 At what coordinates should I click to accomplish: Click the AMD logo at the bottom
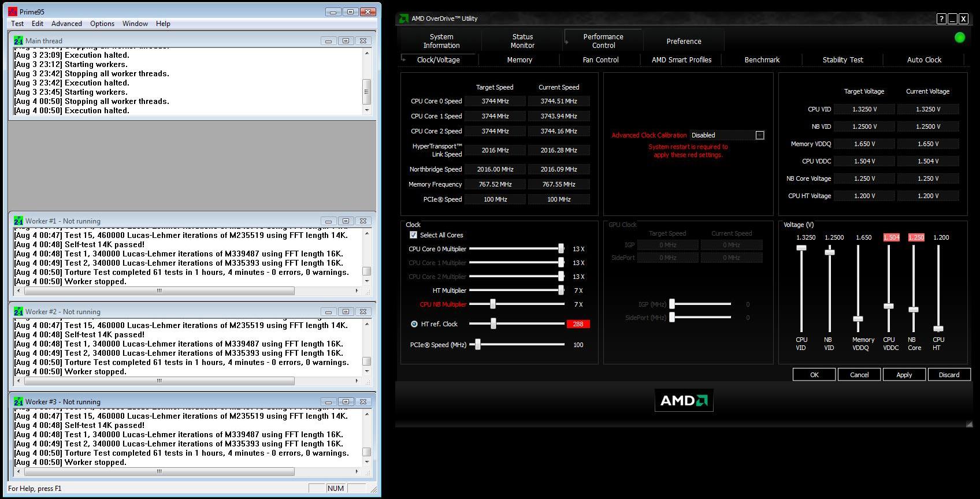point(684,400)
